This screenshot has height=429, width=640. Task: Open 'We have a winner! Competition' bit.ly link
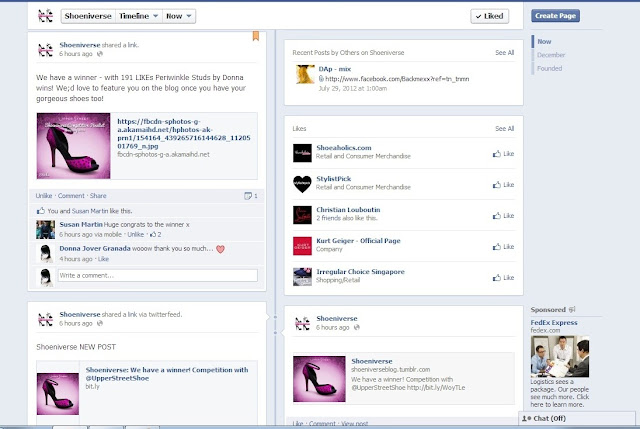pyautogui.click(x=167, y=374)
